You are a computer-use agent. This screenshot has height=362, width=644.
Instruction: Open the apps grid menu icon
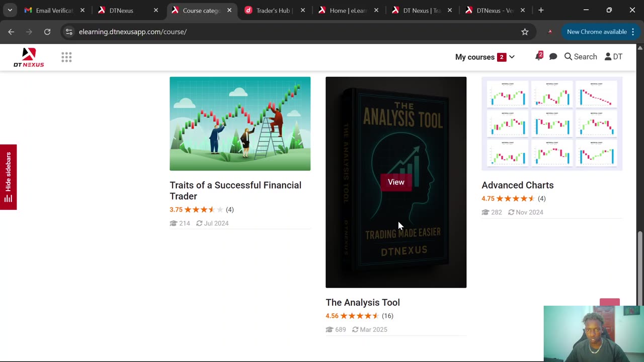coord(66,57)
